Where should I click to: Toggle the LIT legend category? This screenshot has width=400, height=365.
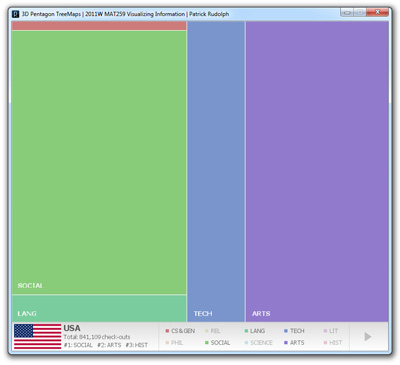point(330,331)
